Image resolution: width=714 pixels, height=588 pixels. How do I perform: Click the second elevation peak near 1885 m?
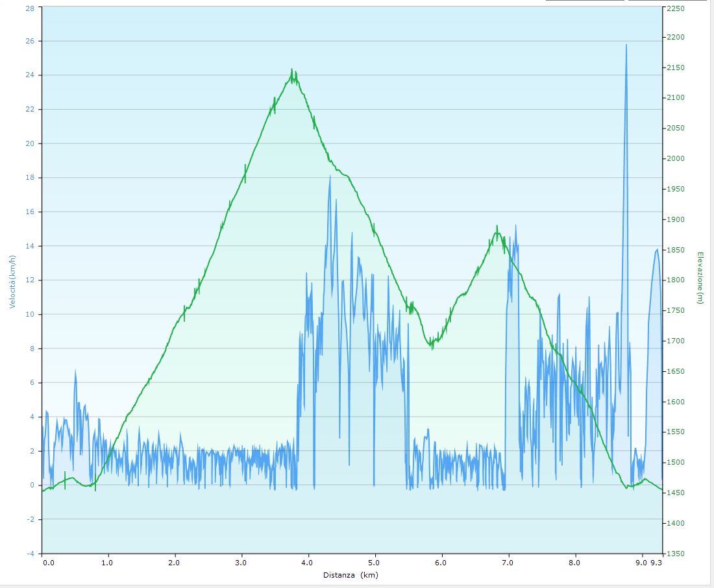[497, 227]
